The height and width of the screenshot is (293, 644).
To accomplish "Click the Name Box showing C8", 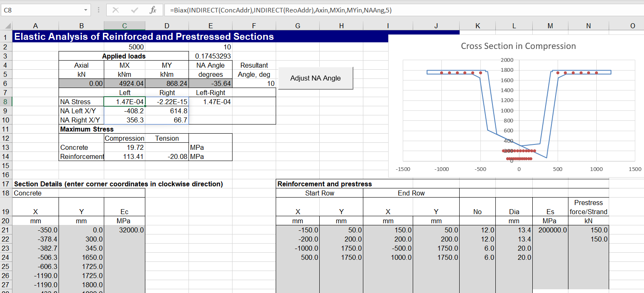I will point(42,10).
